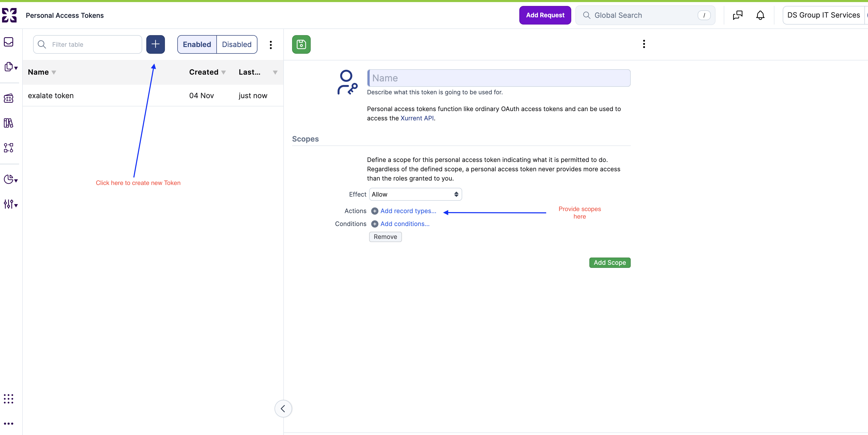Viewport: 868px width, 435px height.
Task: Click the plus icon to create token
Action: pos(155,44)
